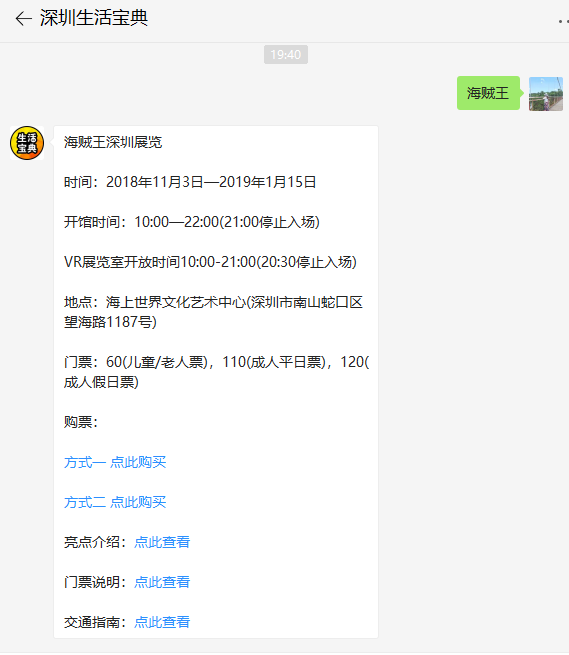Open 亮点介绍 点此查看 link
The width and height of the screenshot is (569, 655).
pyautogui.click(x=162, y=542)
